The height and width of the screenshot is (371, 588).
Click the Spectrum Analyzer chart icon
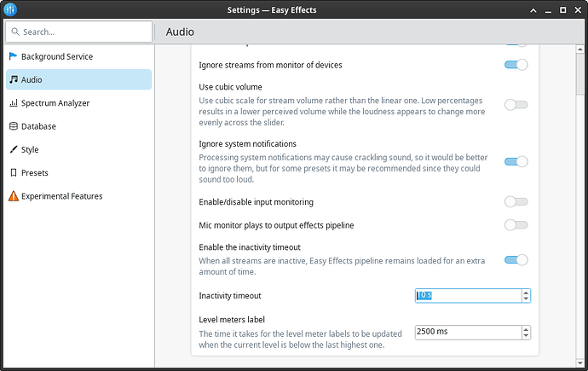pyautogui.click(x=13, y=103)
